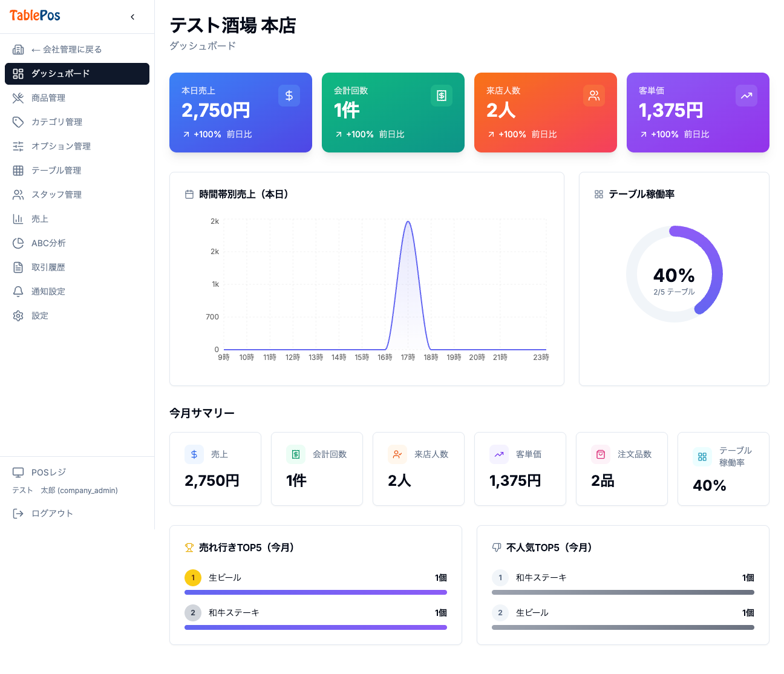
Task: Click the receipt icon on 会計回数 card
Action: pos(442,96)
